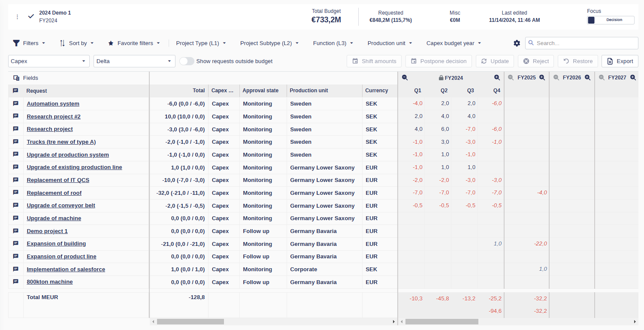Expand Production unit filter
644x330 pixels.
coord(390,43)
